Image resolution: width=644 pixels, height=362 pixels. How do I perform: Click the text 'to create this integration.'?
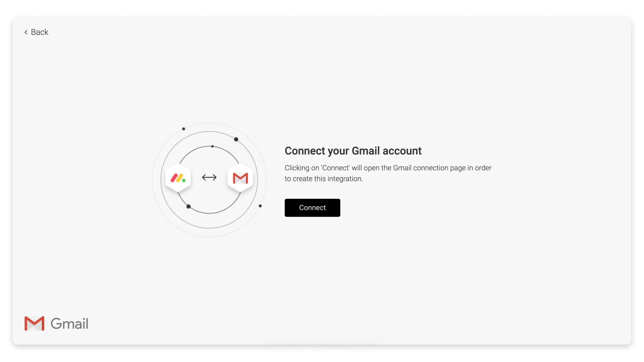tap(324, 179)
